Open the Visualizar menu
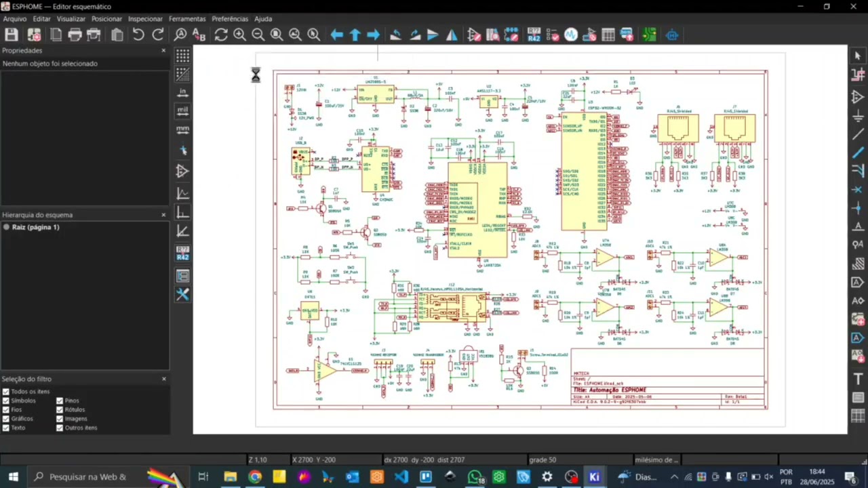Viewport: 868px width, 488px height. tap(71, 19)
